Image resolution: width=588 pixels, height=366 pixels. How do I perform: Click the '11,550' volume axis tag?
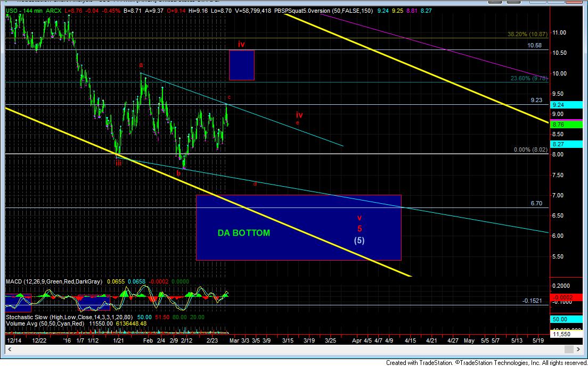[x=567, y=334]
